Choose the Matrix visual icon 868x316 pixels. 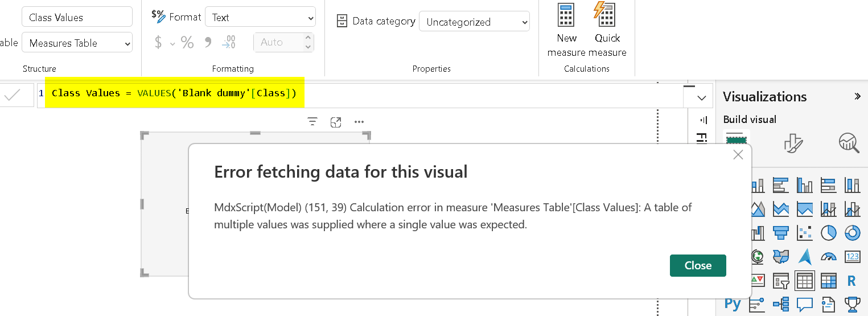coord(828,280)
